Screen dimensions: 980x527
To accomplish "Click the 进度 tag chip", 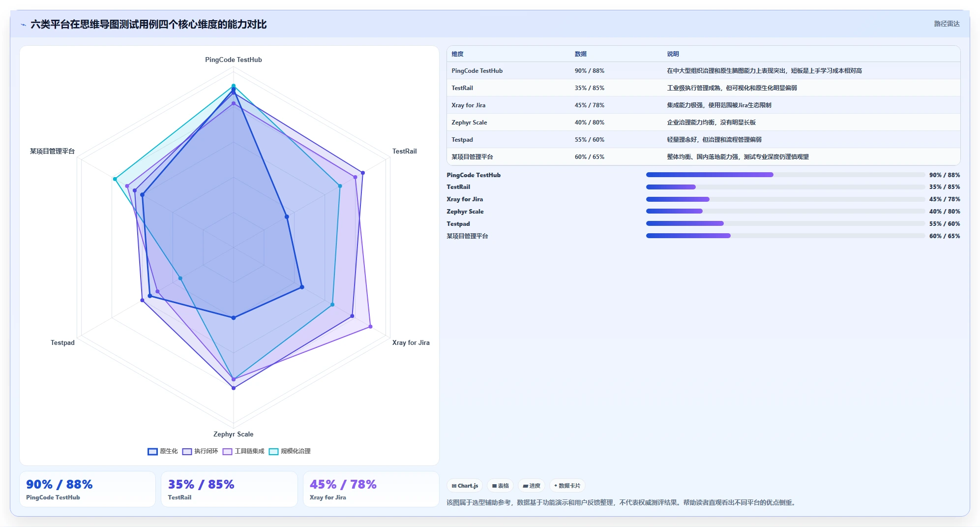I will pyautogui.click(x=532, y=486).
